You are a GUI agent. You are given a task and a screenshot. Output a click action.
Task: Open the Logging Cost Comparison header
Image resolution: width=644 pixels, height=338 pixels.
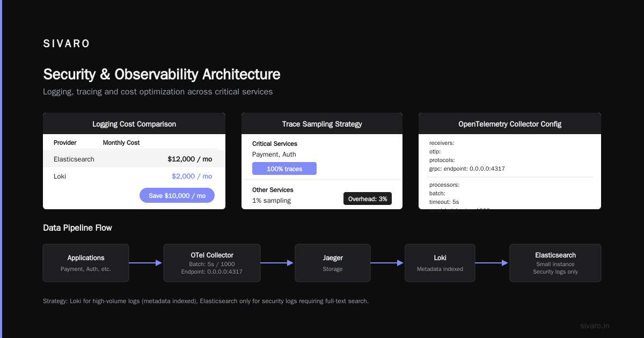(x=134, y=123)
